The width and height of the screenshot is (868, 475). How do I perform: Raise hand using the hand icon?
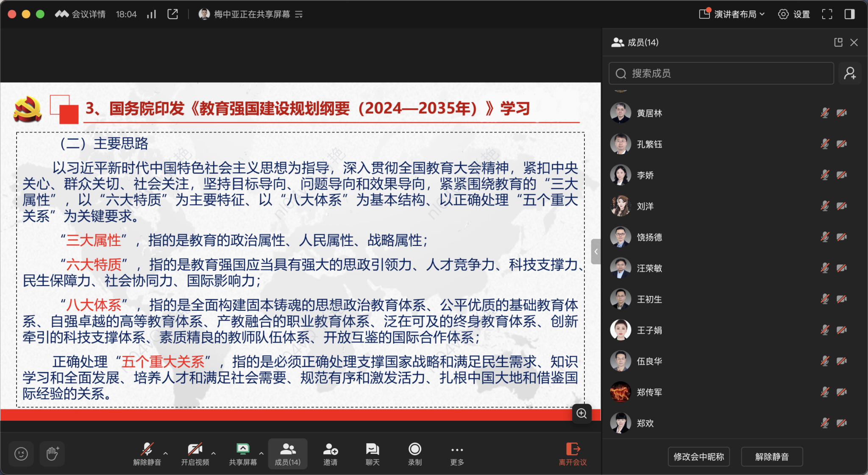tap(52, 454)
